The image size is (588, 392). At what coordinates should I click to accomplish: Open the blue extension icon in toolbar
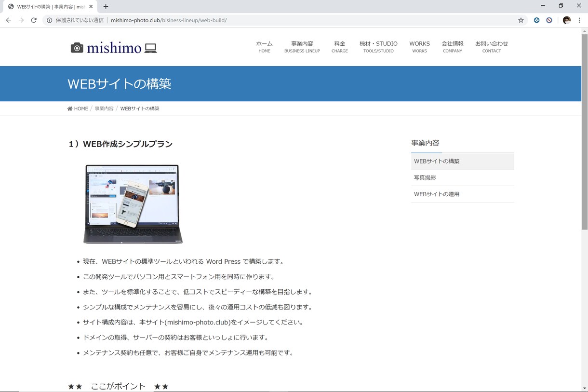point(536,20)
